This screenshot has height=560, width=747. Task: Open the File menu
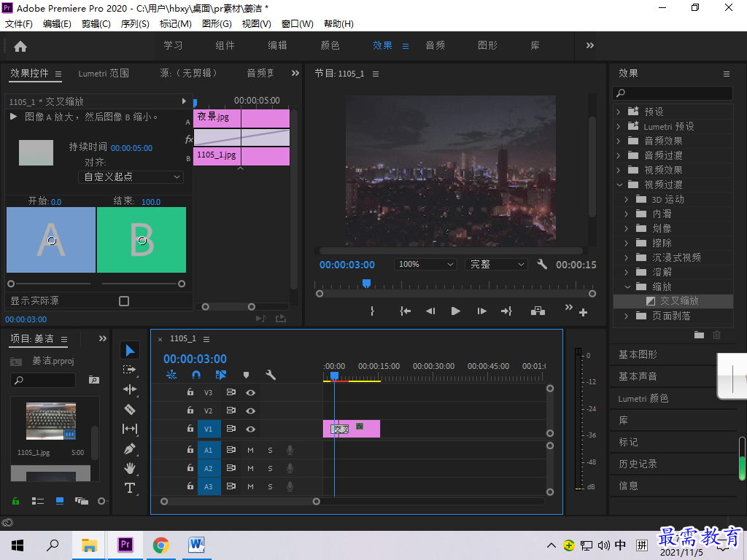pyautogui.click(x=18, y=24)
